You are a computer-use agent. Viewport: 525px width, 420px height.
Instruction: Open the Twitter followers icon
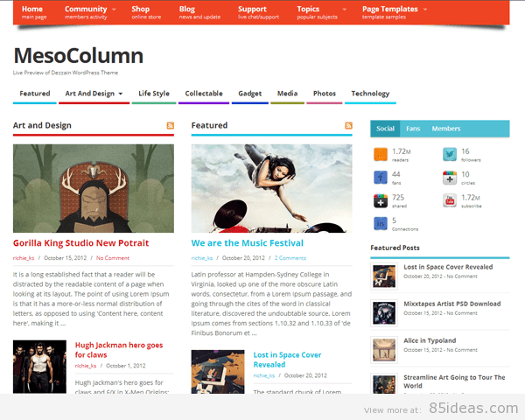[x=450, y=154]
